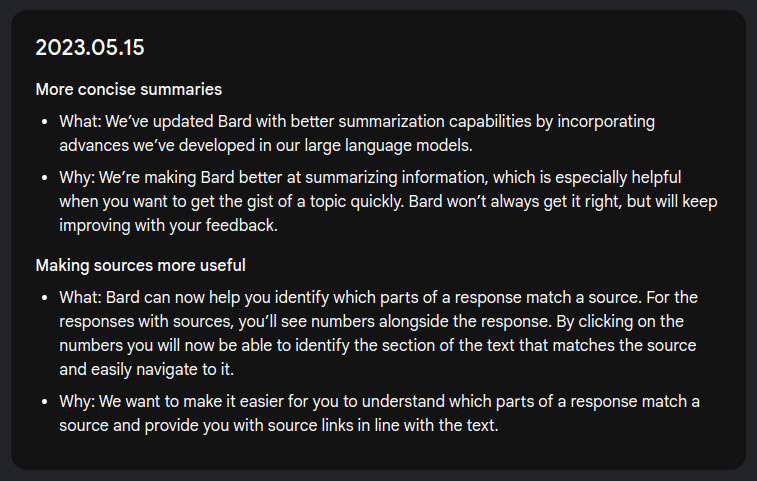Click the bullet dot before "Why: We're making Bard"

(42, 177)
